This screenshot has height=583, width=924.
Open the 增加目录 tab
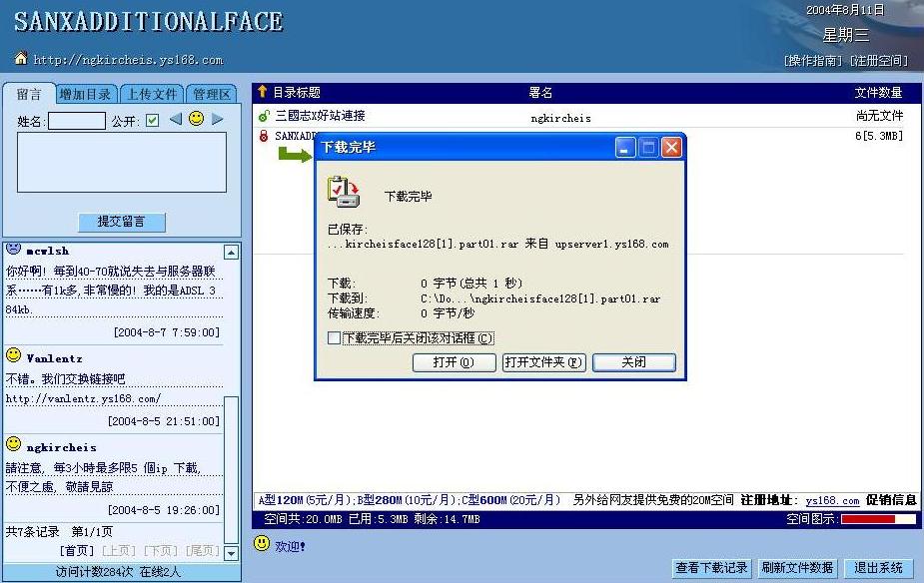tap(86, 94)
